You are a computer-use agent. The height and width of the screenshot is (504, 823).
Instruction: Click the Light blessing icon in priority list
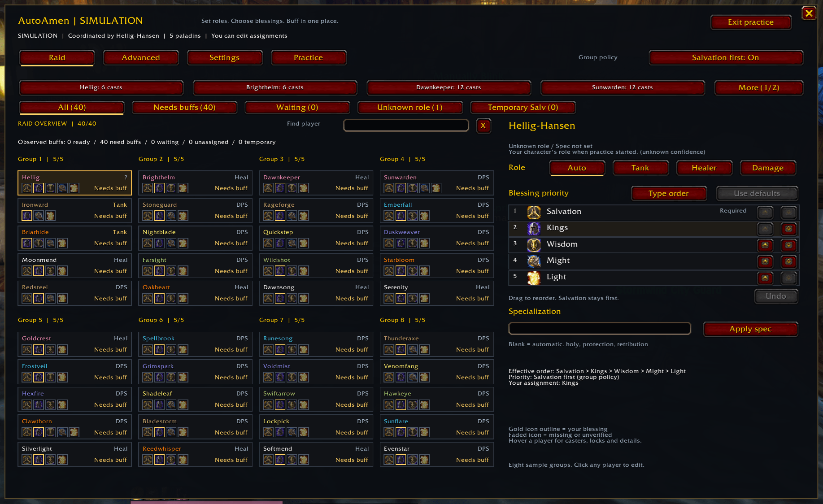pyautogui.click(x=534, y=278)
